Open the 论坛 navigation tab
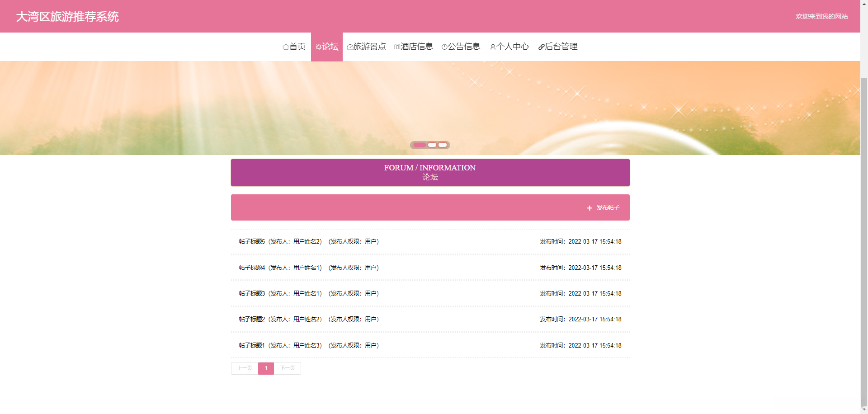This screenshot has height=414, width=868. coord(327,47)
